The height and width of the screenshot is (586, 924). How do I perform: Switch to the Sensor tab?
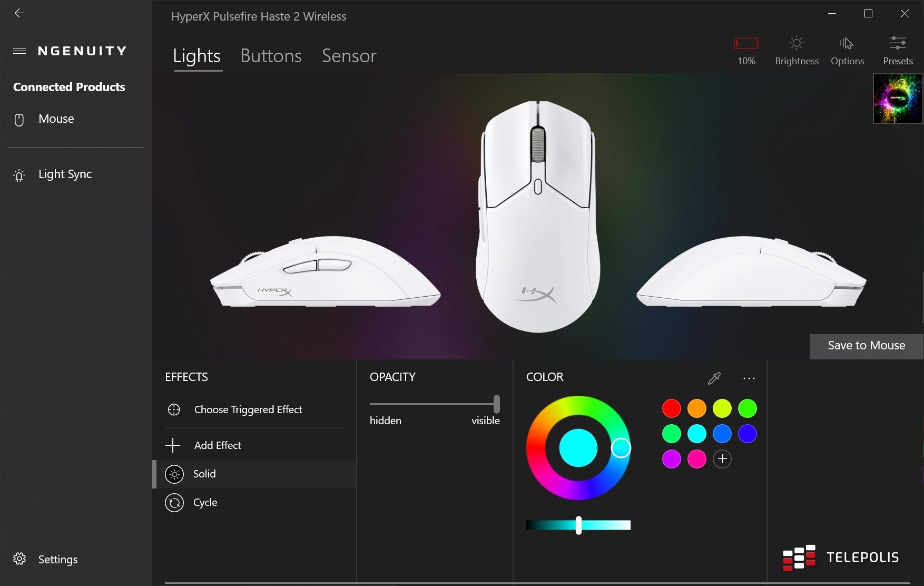coord(349,56)
